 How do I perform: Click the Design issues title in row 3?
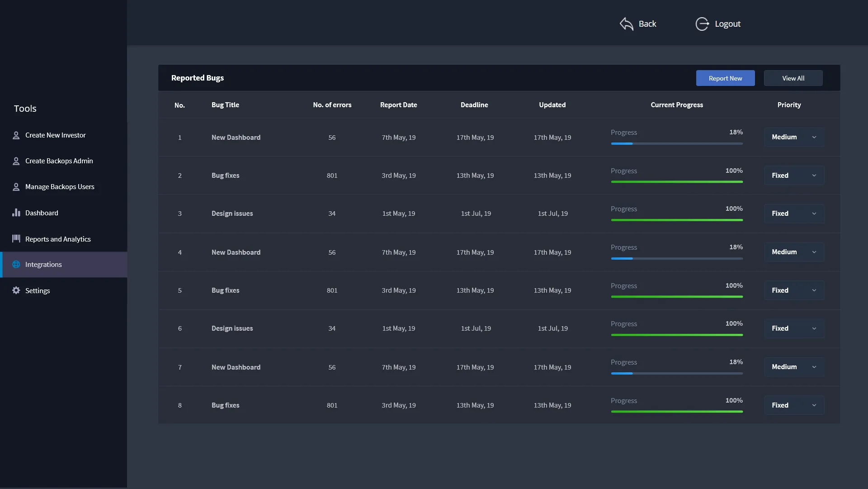[232, 214]
